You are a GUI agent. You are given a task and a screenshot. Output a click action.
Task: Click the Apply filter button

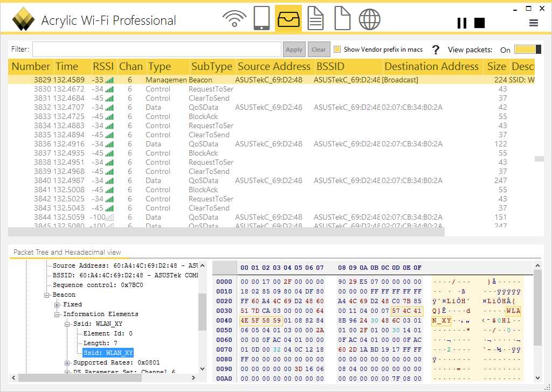pyautogui.click(x=294, y=50)
